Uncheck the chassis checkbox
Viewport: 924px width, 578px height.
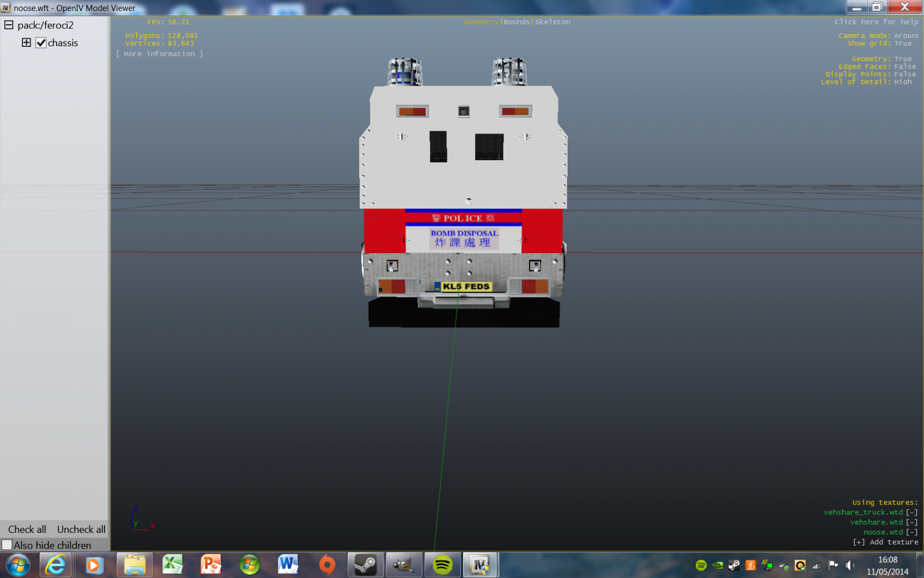tap(41, 43)
